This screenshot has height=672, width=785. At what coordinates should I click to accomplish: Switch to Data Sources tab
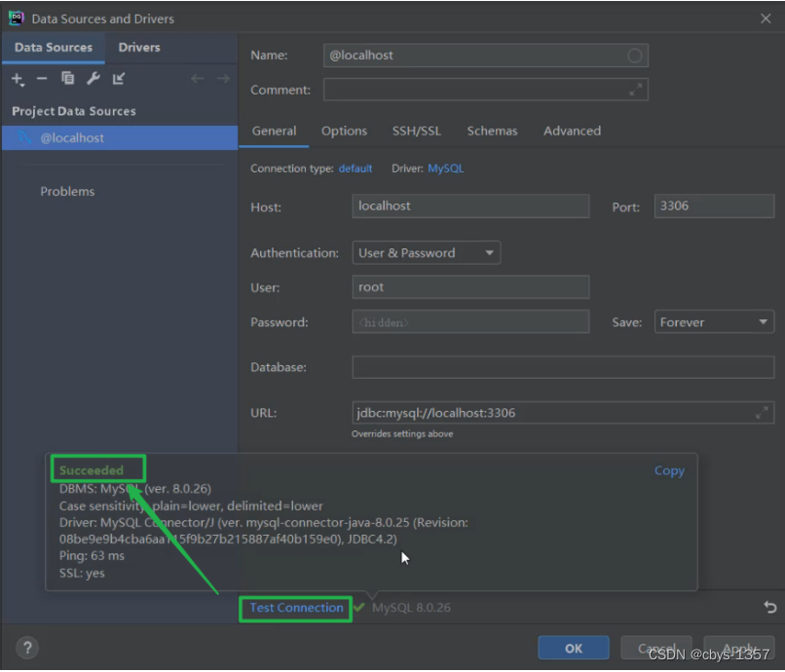[54, 48]
